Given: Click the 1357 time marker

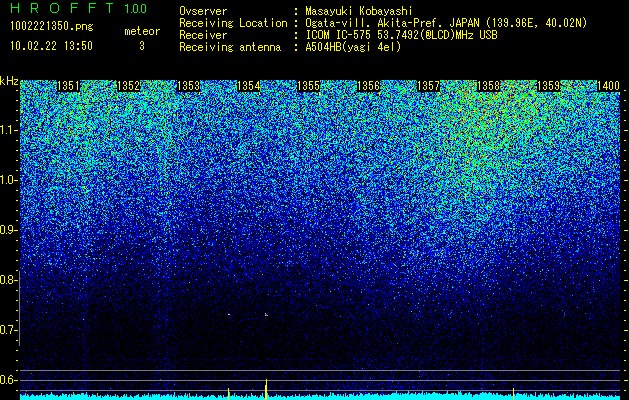Looking at the screenshot, I should click(428, 86).
